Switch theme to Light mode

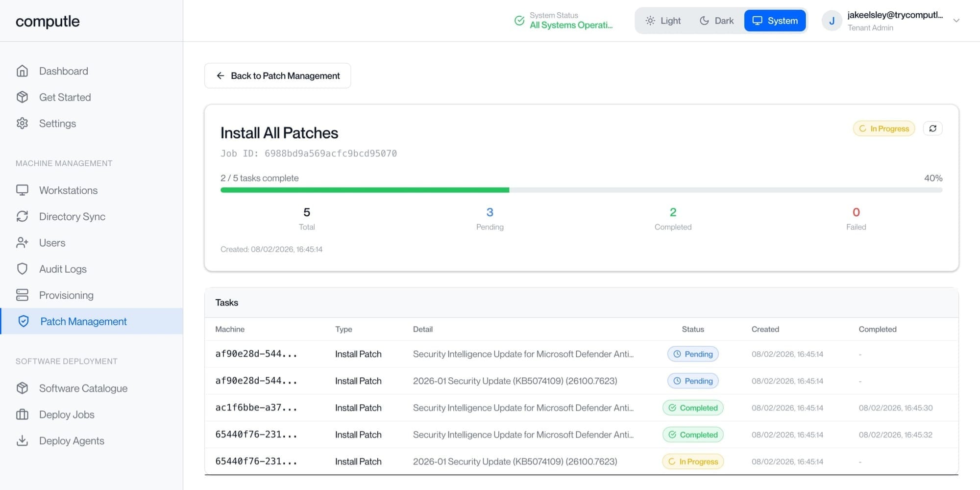(x=663, y=21)
